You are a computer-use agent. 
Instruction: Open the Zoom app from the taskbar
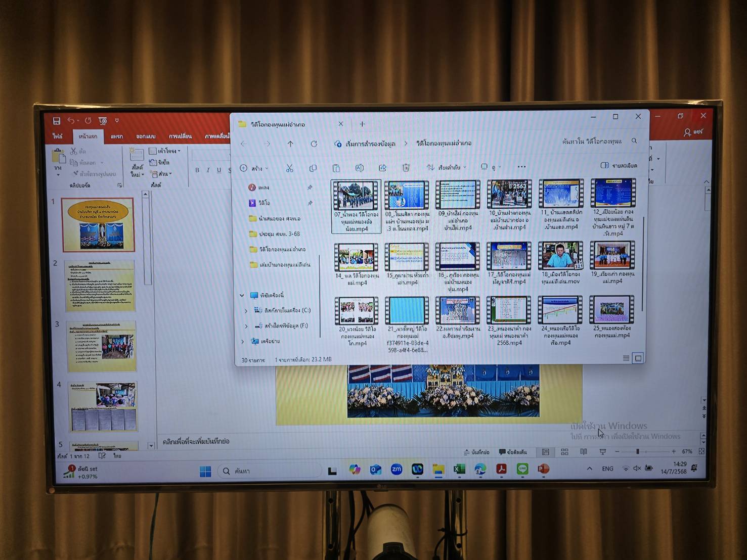click(397, 470)
